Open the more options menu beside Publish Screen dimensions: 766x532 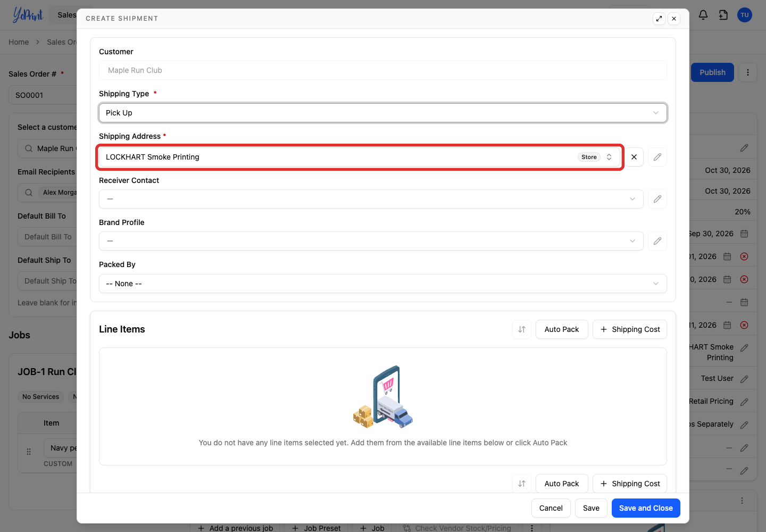[748, 72]
